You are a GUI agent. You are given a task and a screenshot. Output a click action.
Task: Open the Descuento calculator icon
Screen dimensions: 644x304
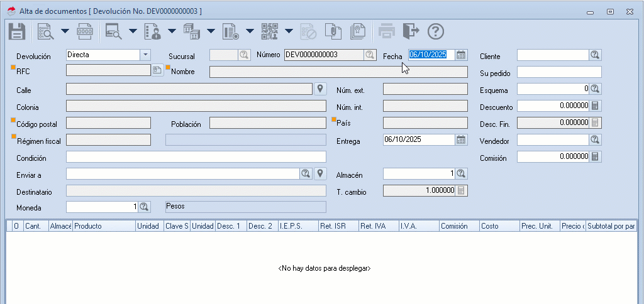[595, 106]
